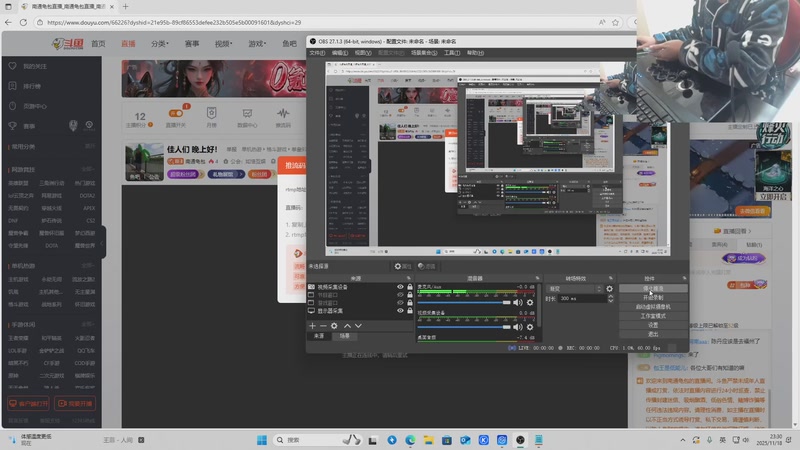The height and width of the screenshot is (450, 800).
Task: Toggle lock on 视频采集设备 source
Action: tap(410, 287)
